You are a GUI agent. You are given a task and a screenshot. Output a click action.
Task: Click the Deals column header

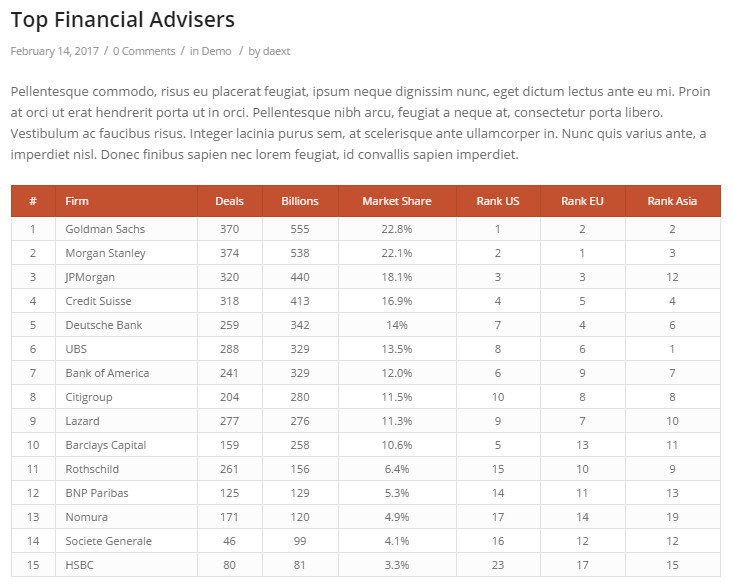coord(229,201)
